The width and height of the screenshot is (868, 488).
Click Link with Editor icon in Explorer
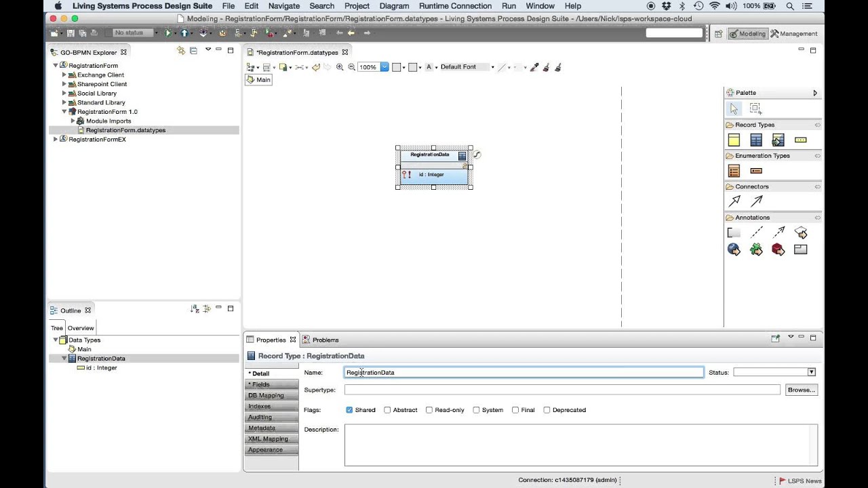181,51
